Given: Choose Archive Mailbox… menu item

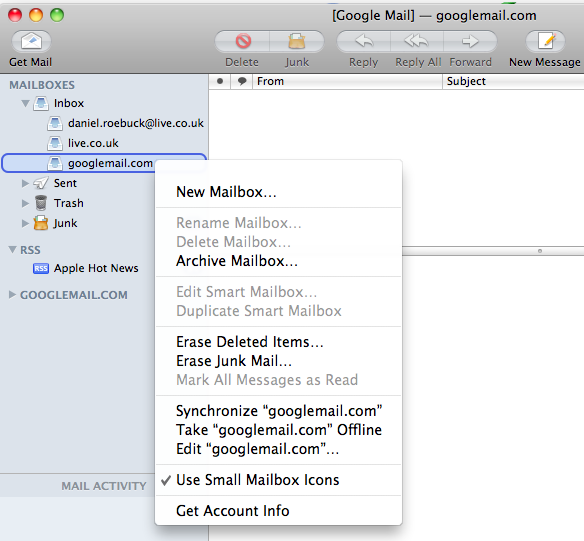Looking at the screenshot, I should click(x=279, y=261).
